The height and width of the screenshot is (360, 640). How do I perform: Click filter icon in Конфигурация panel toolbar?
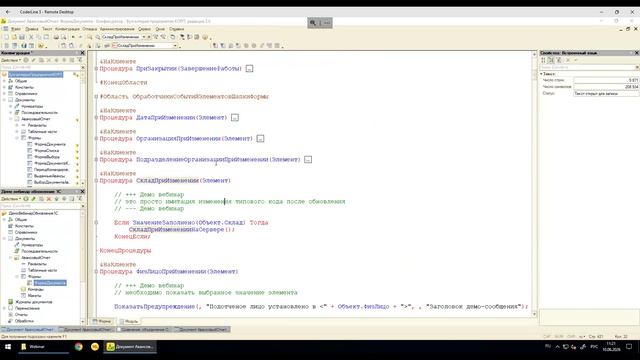coord(80,60)
